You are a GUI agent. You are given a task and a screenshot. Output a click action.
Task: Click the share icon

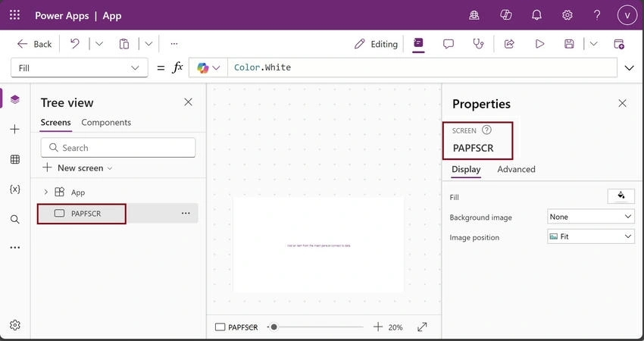coord(509,44)
